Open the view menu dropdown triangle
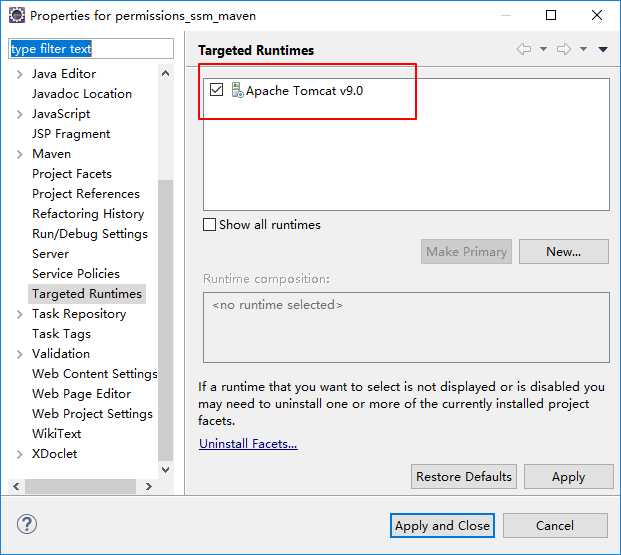The height and width of the screenshot is (555, 621). (x=603, y=49)
